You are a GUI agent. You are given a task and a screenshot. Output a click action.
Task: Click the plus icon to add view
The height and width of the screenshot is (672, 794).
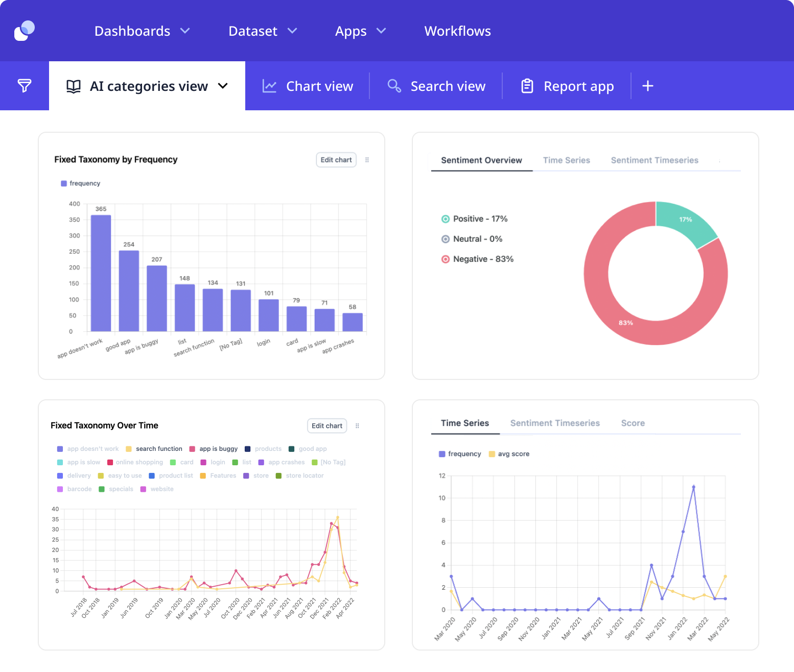point(647,86)
